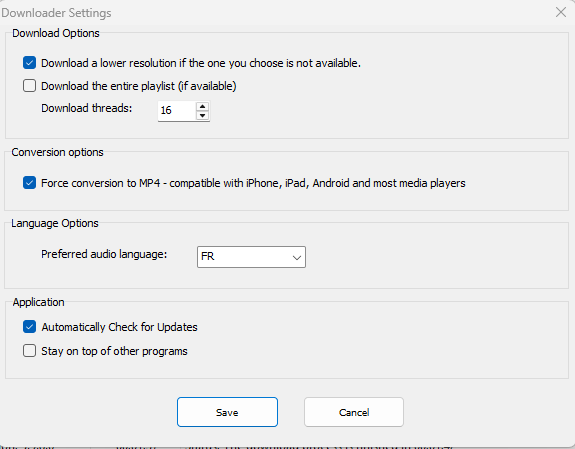Save the downloader settings

[227, 412]
